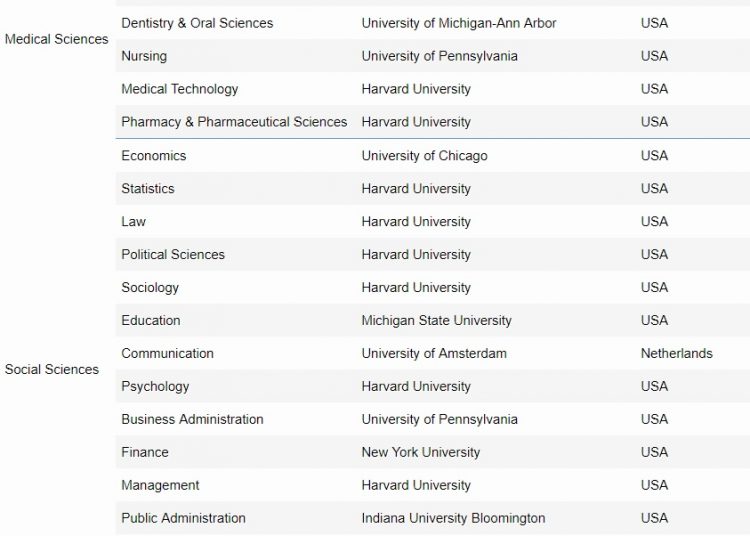Select the Public Administration subject

tap(183, 518)
